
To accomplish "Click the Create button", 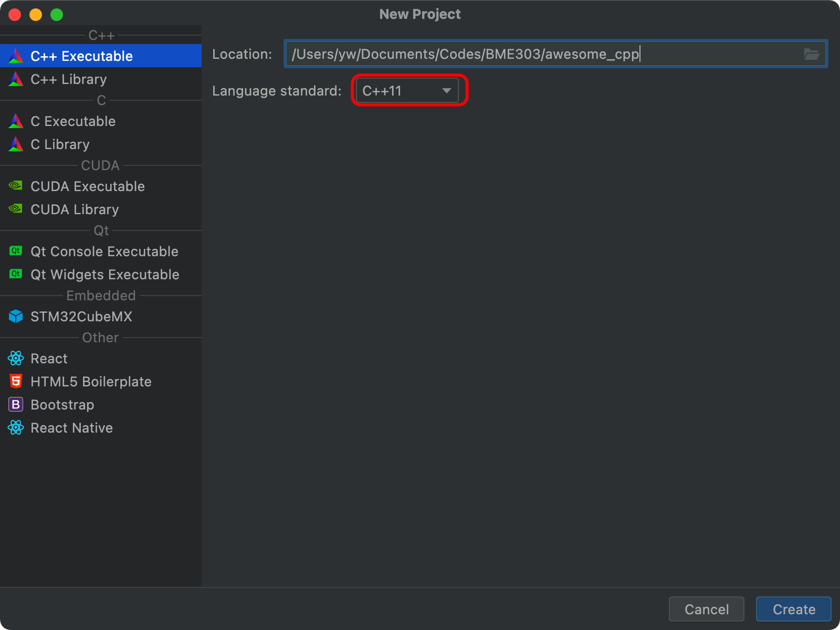I will [793, 609].
